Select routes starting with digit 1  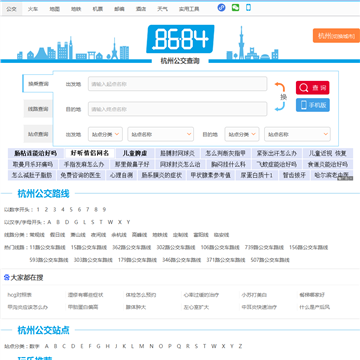point(38,209)
